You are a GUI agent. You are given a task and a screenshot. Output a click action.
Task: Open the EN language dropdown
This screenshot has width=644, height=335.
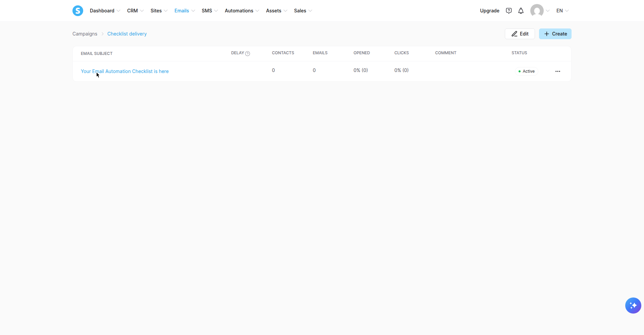pos(562,11)
